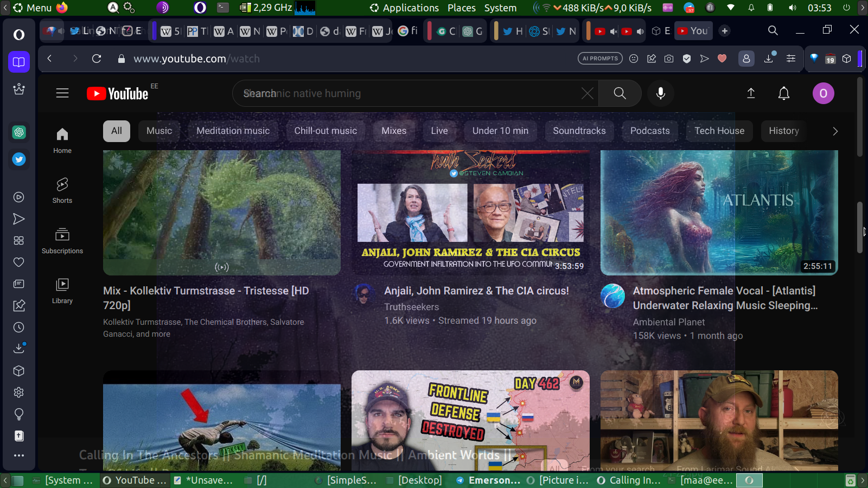Viewport: 868px width, 488px height.
Task: Open the System menu in top panel
Action: click(x=500, y=8)
